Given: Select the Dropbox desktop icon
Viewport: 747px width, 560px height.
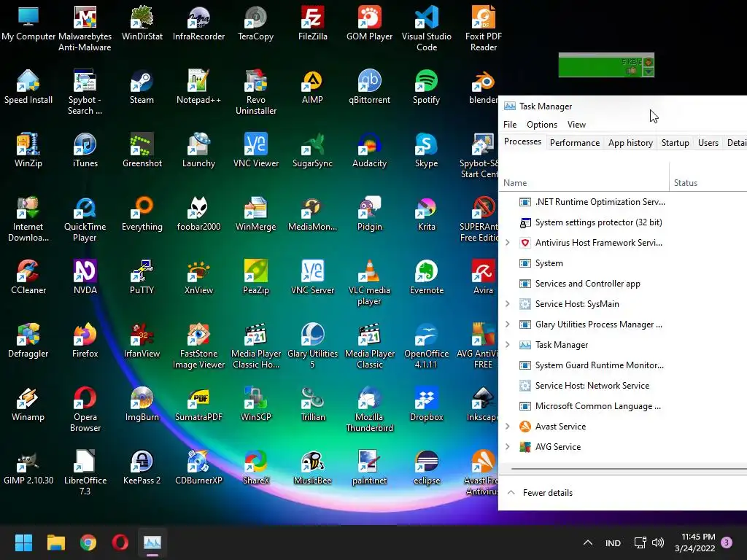Looking at the screenshot, I should 426,404.
